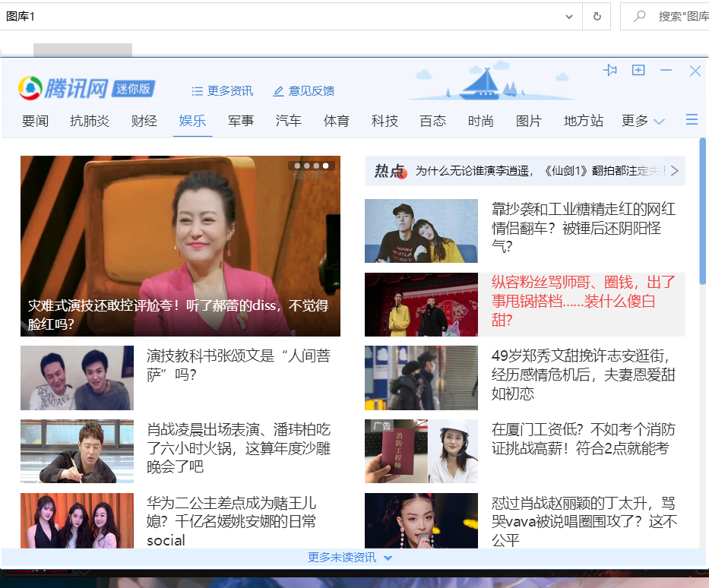Expand the 图库1 address bar dropdown
Image resolution: width=709 pixels, height=588 pixels.
pyautogui.click(x=569, y=17)
